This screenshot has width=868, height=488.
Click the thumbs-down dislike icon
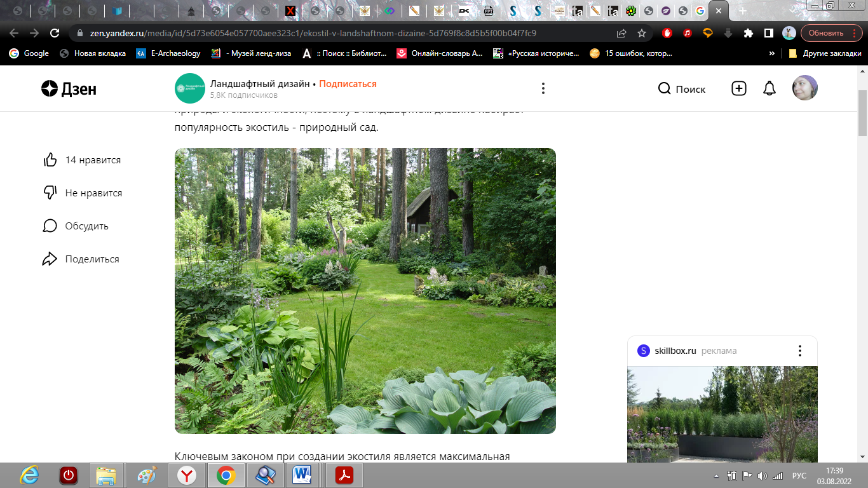coord(50,193)
